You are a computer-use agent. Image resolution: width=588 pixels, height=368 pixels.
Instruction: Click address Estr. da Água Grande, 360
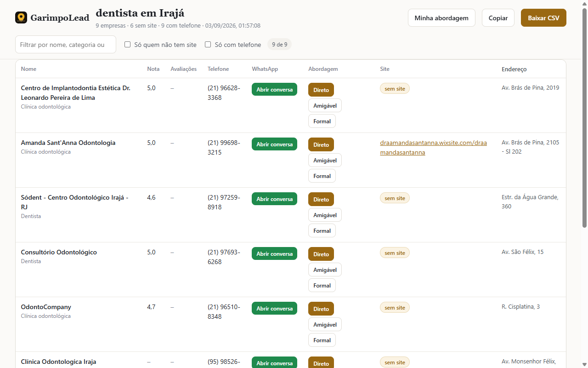click(x=530, y=201)
